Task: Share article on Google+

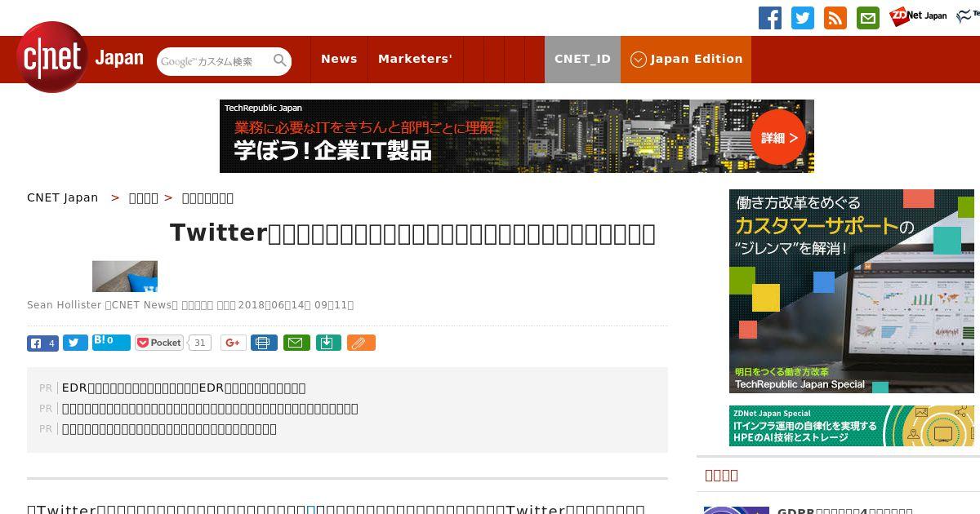Action: click(234, 343)
